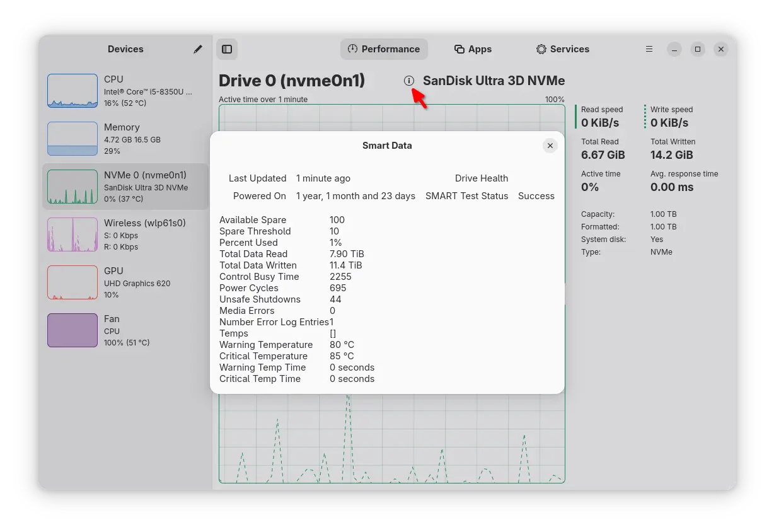Click the 'Temps' row label

234,333
